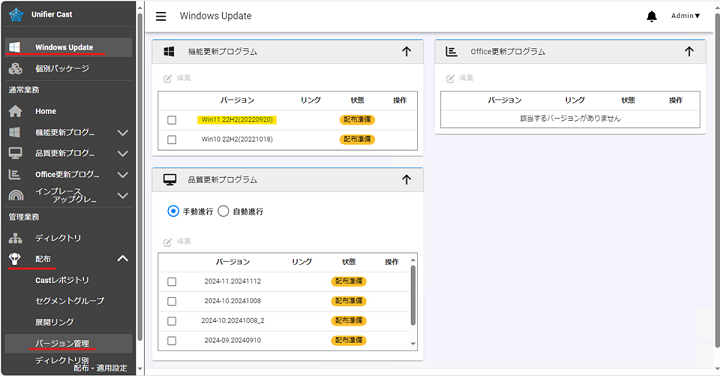Click the sidebar scroll-down arrow
This screenshot has width=720, height=376.
(140, 369)
